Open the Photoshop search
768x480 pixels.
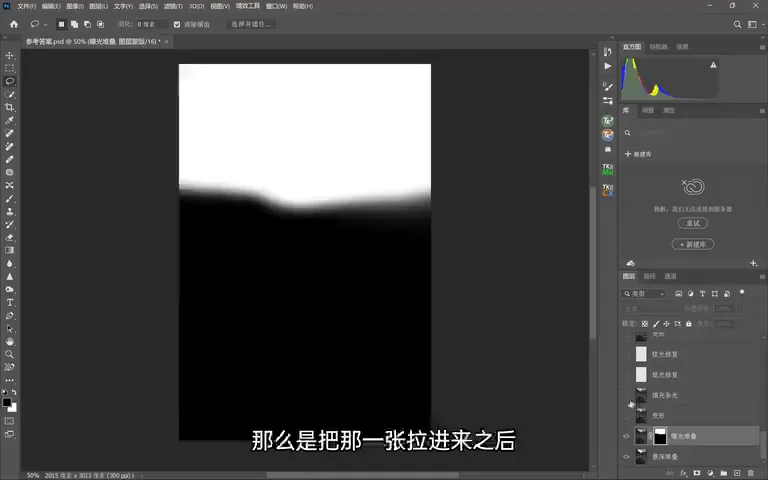pyautogui.click(x=737, y=24)
